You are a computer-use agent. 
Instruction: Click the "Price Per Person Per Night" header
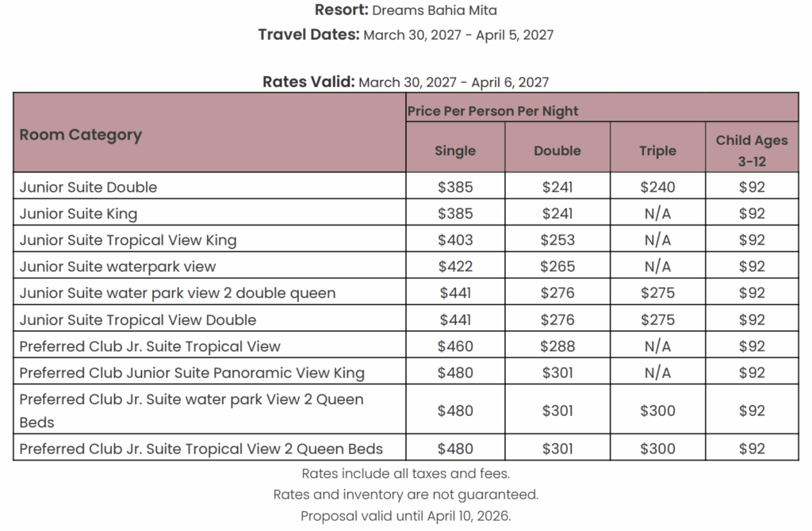tap(493, 111)
